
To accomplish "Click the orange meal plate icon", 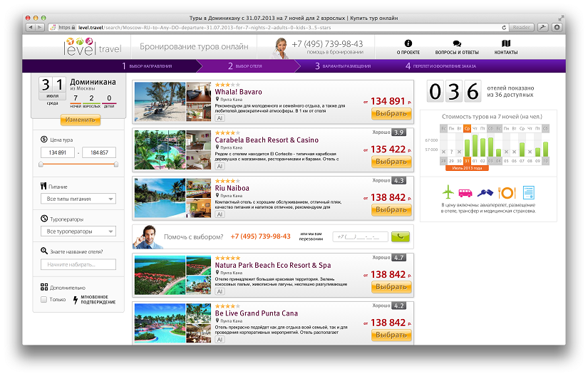I will click(507, 192).
